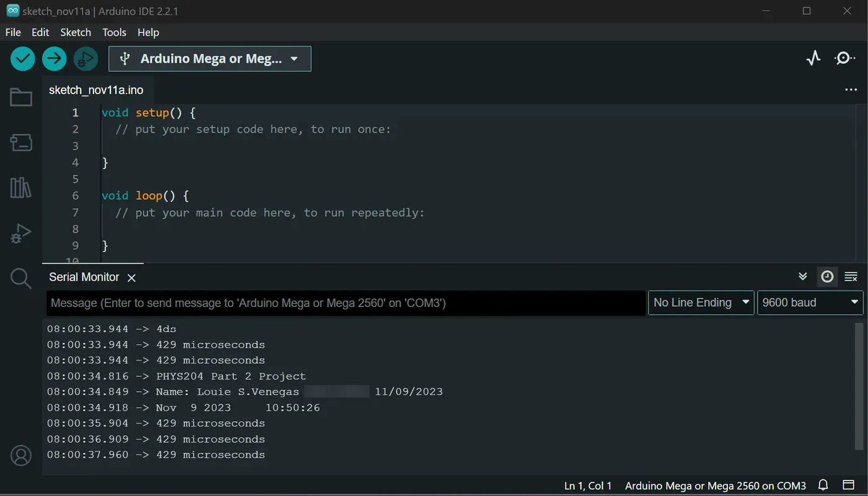This screenshot has width=868, height=496.
Task: Click Ln 1, Col 1 in status bar
Action: point(588,485)
